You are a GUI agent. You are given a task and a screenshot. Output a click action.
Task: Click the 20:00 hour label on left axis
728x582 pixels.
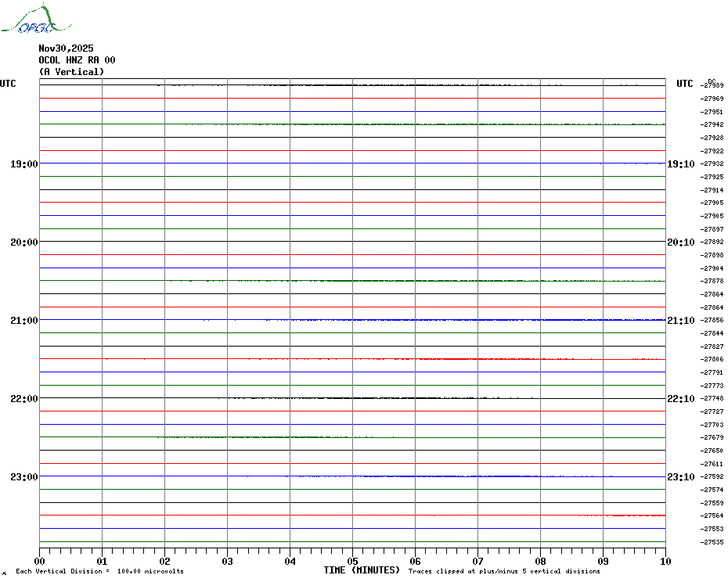23,242
